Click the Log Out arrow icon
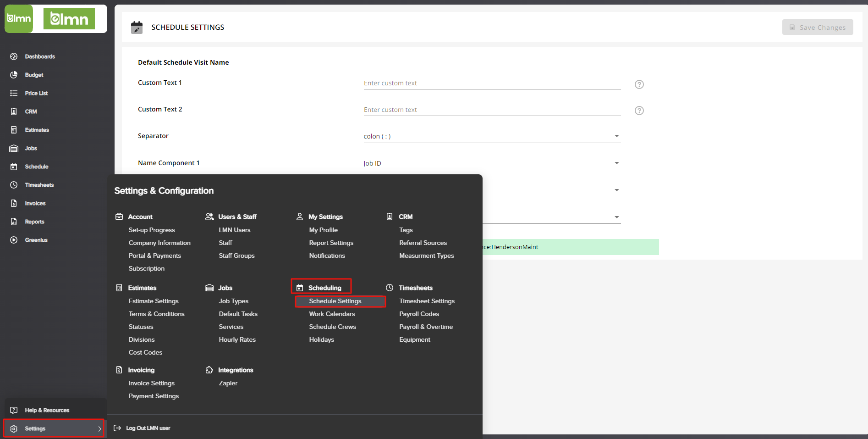 click(117, 428)
